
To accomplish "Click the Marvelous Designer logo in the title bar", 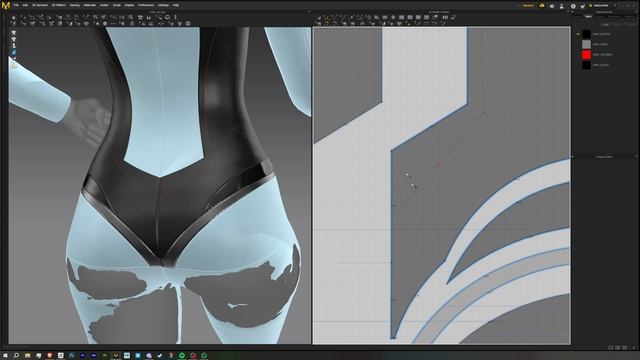I will 6,5.
